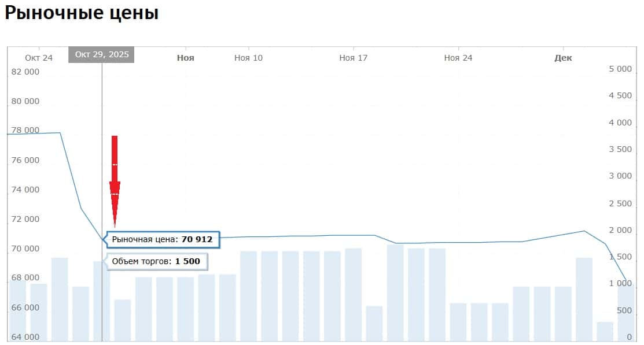Click the "Окт 29, 2025" date flag
Image resolution: width=644 pixels, height=345 pixels.
pos(101,55)
